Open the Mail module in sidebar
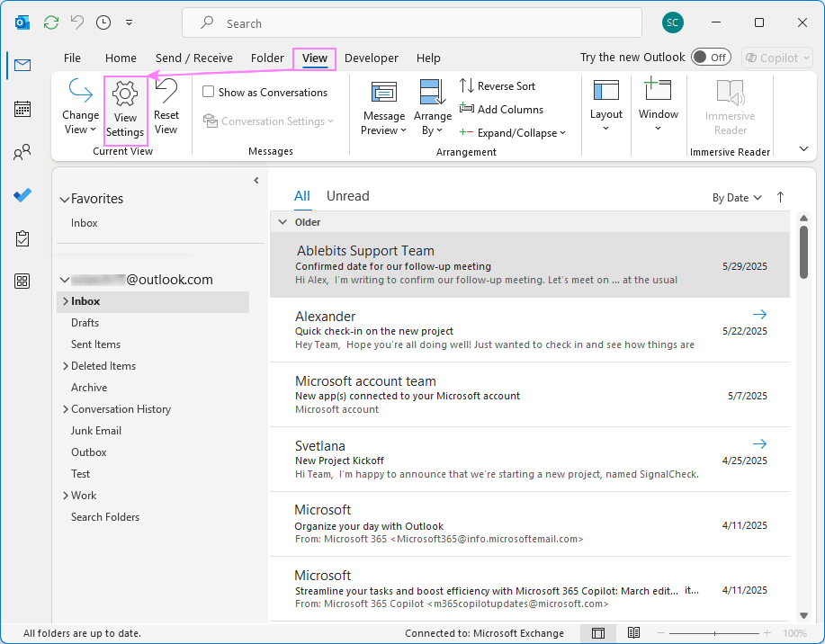This screenshot has width=825, height=644. tap(22, 66)
